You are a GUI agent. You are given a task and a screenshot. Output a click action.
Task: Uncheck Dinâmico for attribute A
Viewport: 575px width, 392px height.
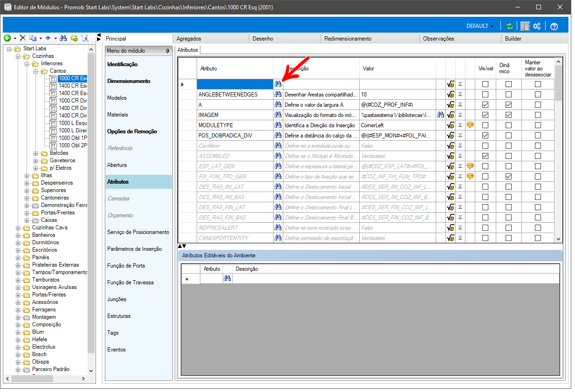pyautogui.click(x=508, y=105)
